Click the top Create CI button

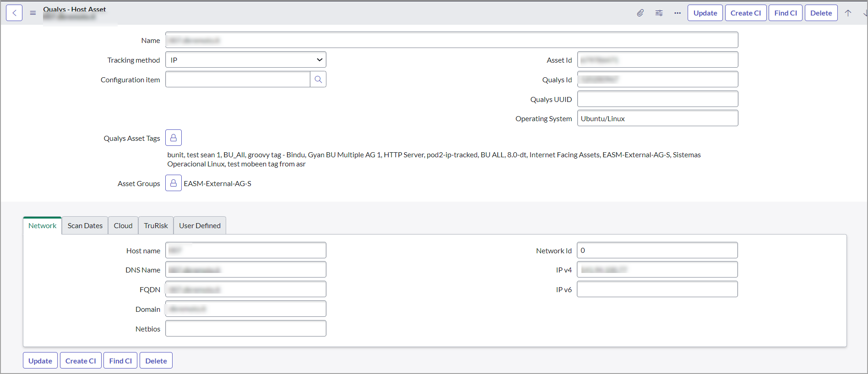[x=746, y=13]
